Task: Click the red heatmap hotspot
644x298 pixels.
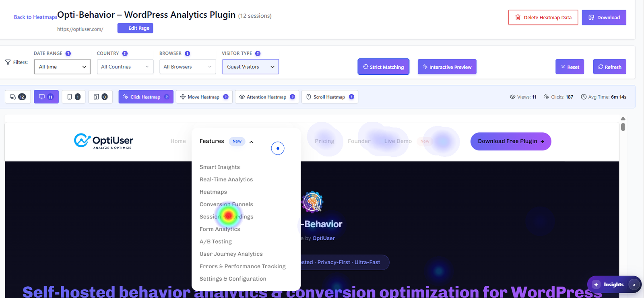Action: pyautogui.click(x=228, y=216)
